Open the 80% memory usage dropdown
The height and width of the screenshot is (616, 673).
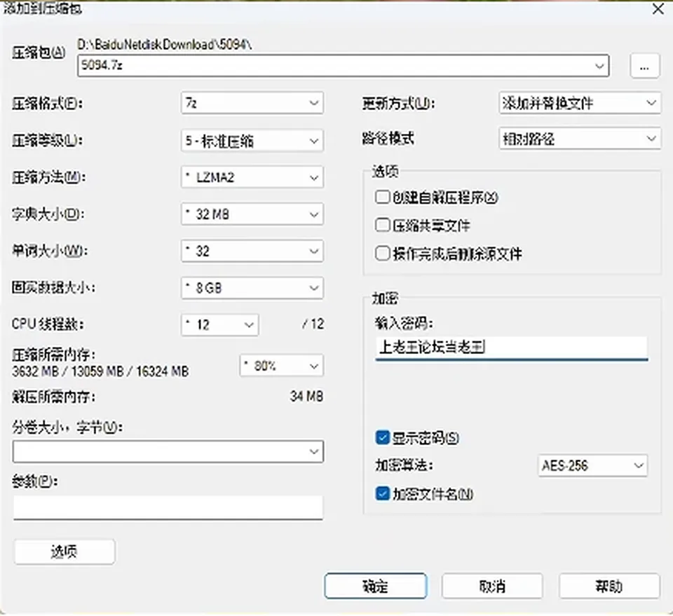pyautogui.click(x=281, y=366)
